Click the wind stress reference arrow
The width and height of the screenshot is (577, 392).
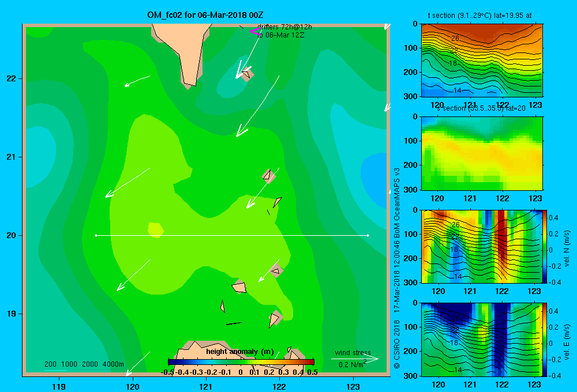tap(355, 359)
